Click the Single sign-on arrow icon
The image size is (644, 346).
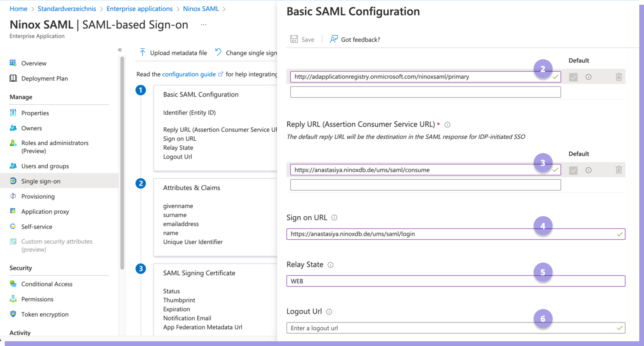[13, 181]
